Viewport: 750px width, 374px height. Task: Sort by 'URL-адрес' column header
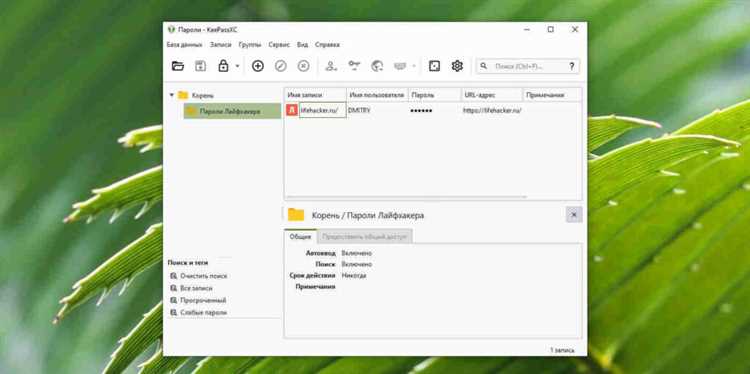[492, 95]
